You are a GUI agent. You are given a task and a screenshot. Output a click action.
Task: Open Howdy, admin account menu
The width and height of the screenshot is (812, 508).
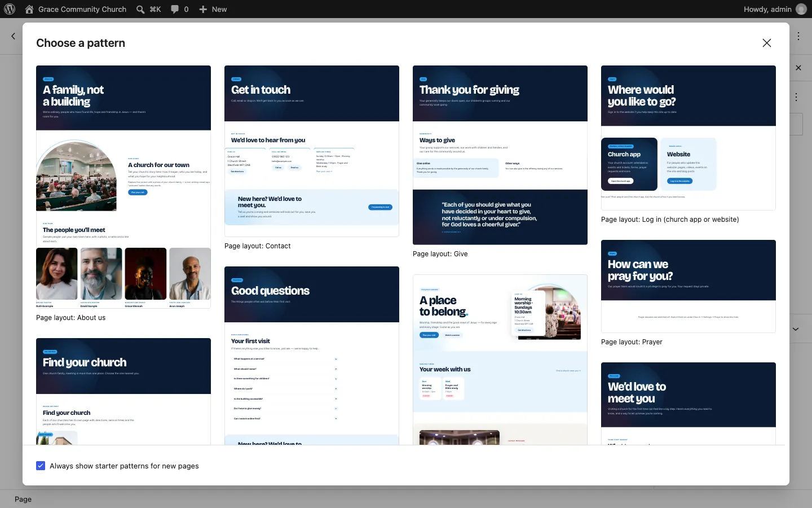[775, 9]
